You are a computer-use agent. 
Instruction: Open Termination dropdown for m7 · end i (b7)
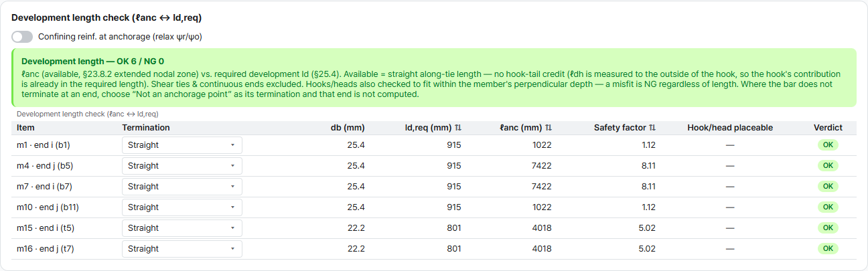pos(182,187)
